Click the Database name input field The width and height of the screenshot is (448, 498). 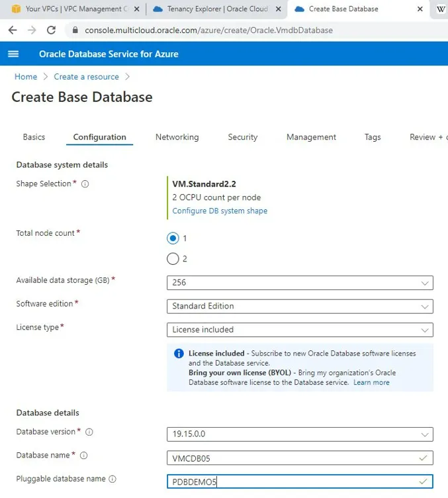(x=300, y=458)
